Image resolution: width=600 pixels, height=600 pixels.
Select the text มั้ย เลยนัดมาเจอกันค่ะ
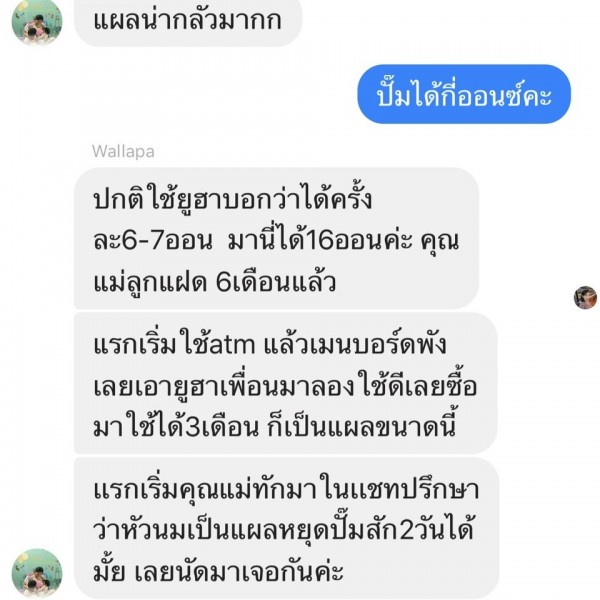tap(218, 572)
